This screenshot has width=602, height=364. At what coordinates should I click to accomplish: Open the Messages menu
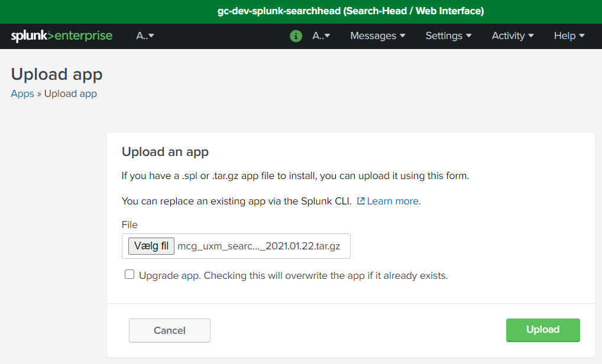[x=377, y=36]
